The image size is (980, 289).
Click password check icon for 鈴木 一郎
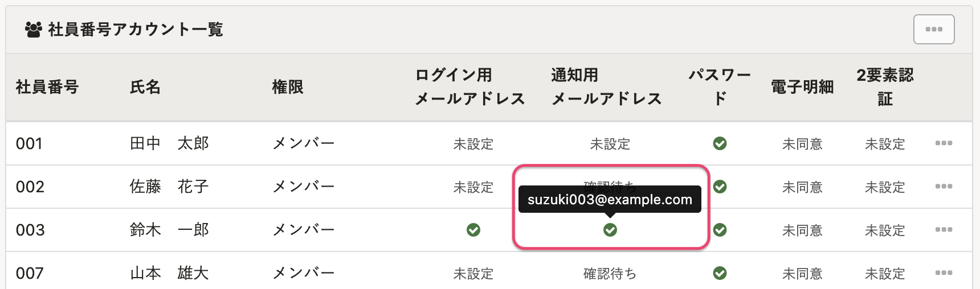720,230
